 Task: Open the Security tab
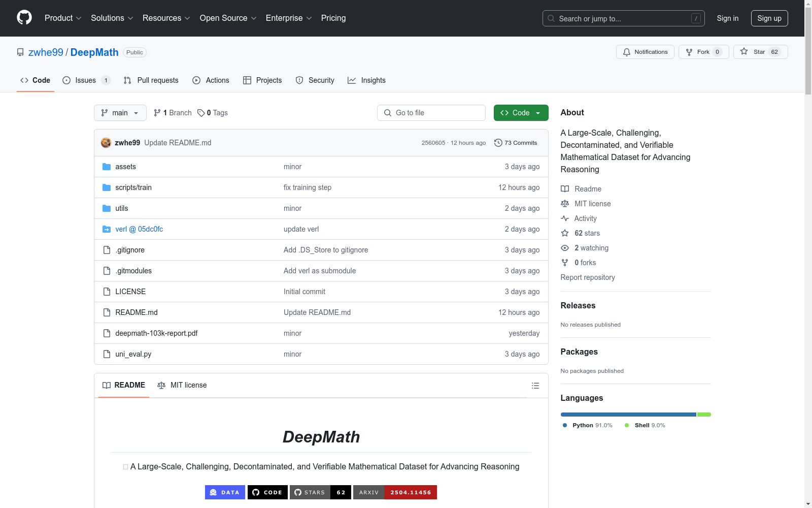pos(315,80)
